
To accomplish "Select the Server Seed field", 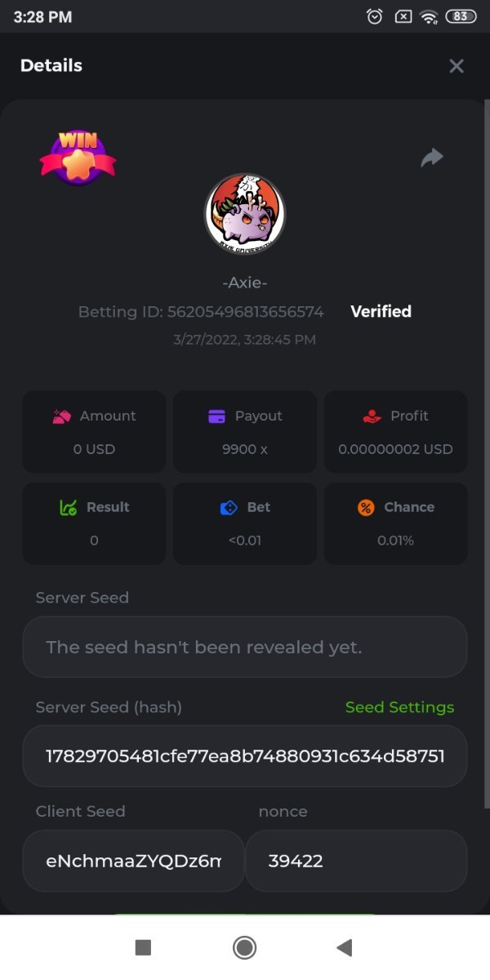I will 245,647.
